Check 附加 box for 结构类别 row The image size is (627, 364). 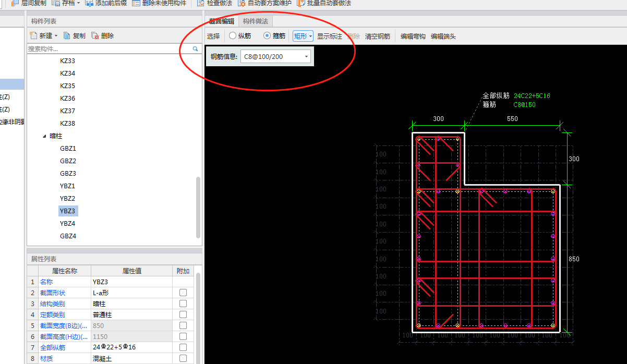pyautogui.click(x=183, y=304)
